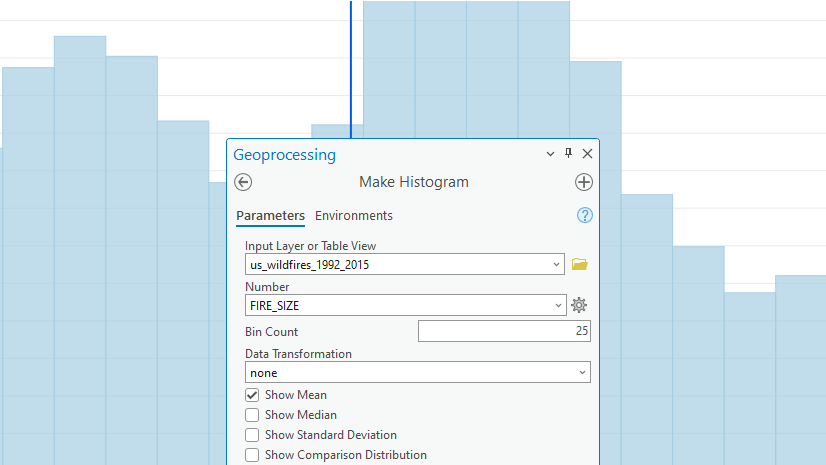Screen dimensions: 826x465
Task: Click the Bin Count input field
Action: [504, 331]
